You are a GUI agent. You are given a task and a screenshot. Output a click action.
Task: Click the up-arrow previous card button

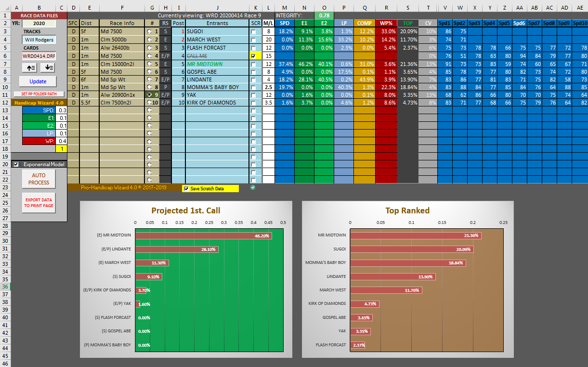pyautogui.click(x=30, y=67)
